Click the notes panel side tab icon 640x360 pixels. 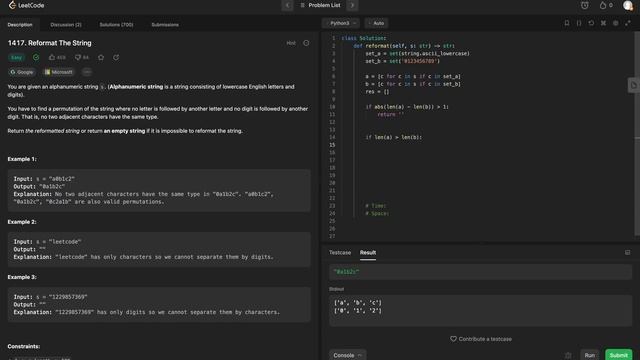point(633,85)
